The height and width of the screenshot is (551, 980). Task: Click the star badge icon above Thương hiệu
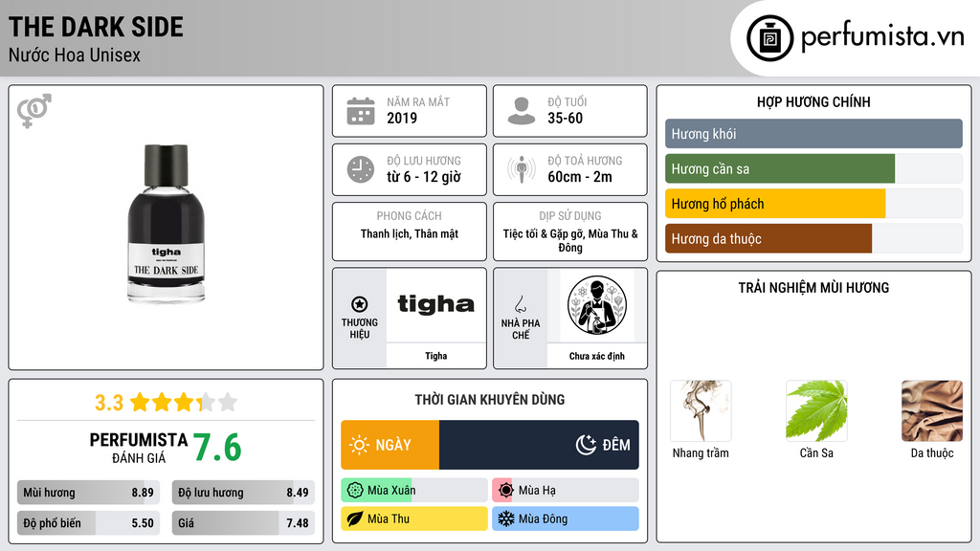point(360,304)
